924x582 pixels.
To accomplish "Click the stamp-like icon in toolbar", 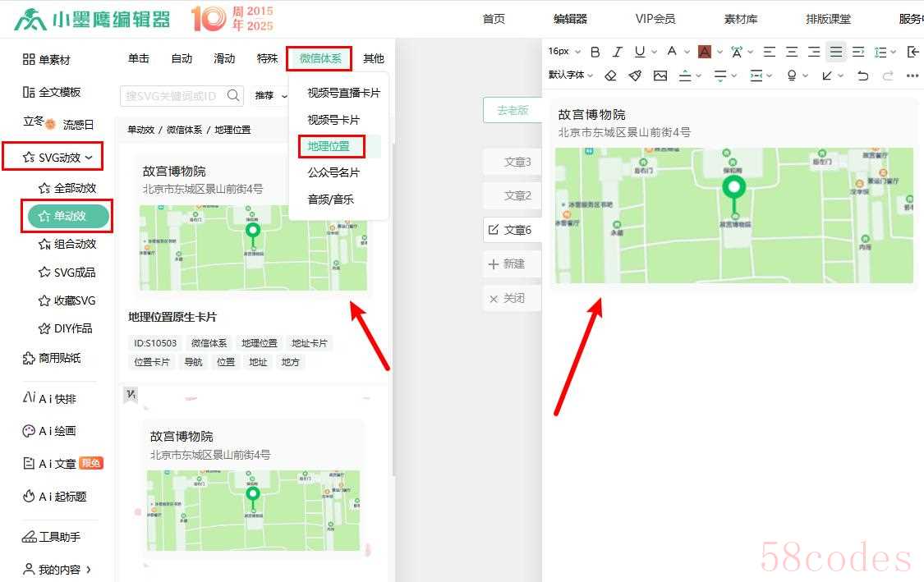I will (x=792, y=76).
